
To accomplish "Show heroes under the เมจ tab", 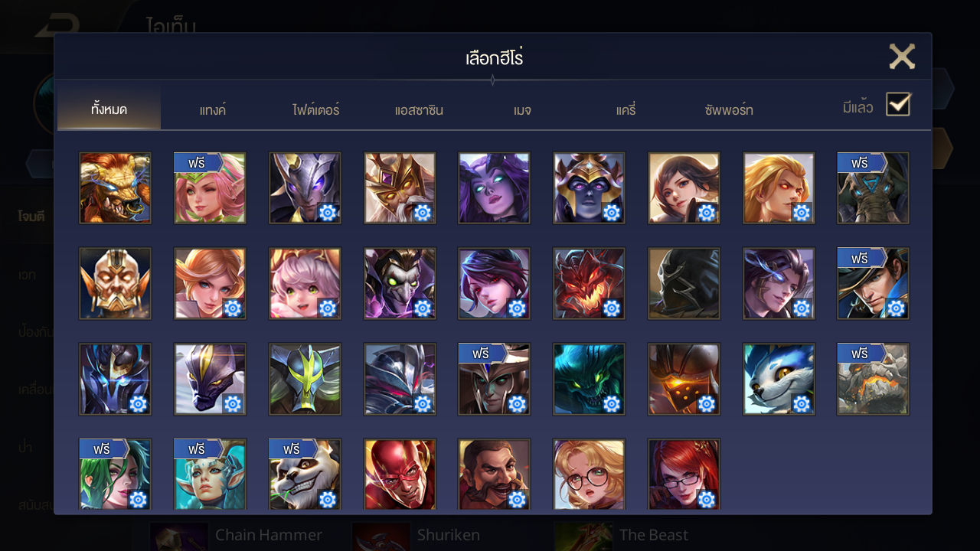I will point(522,110).
